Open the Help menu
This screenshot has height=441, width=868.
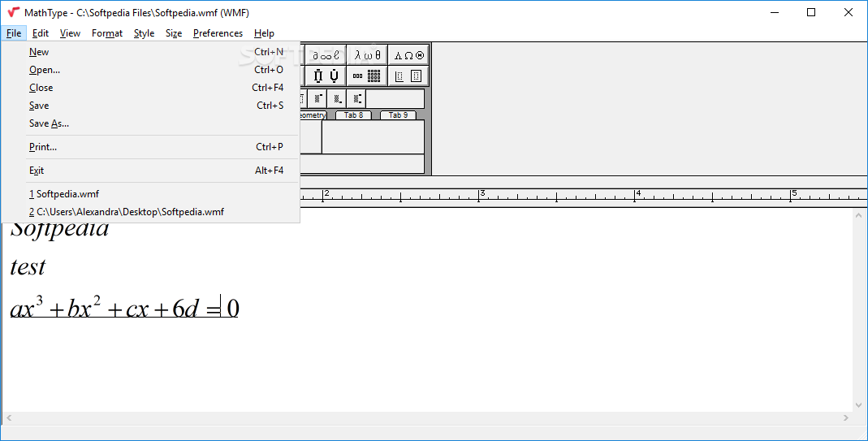[264, 33]
